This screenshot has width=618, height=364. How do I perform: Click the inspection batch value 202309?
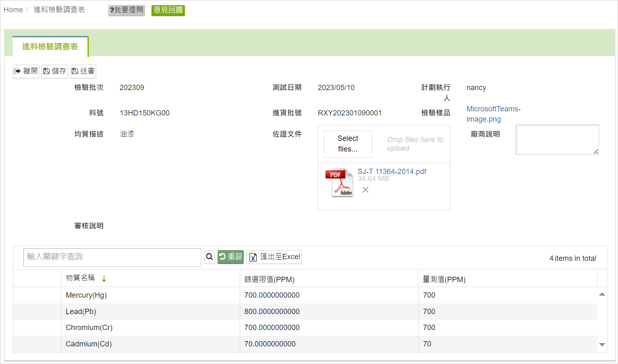[x=132, y=88]
